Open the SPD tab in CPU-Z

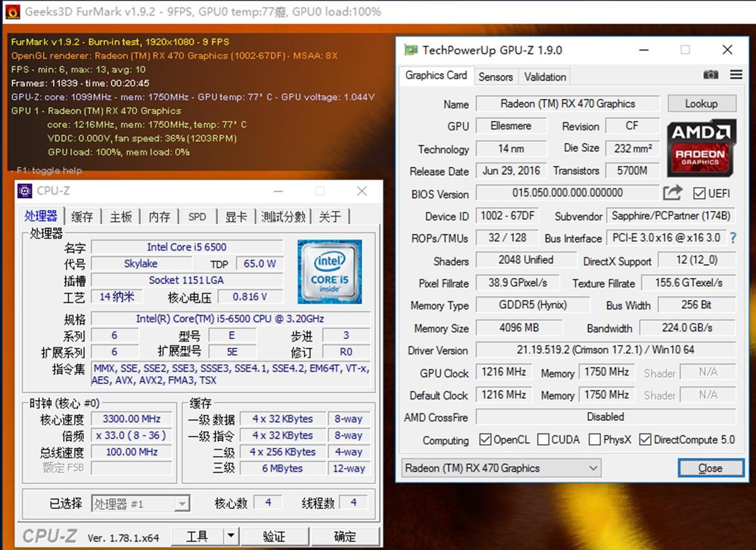[197, 217]
